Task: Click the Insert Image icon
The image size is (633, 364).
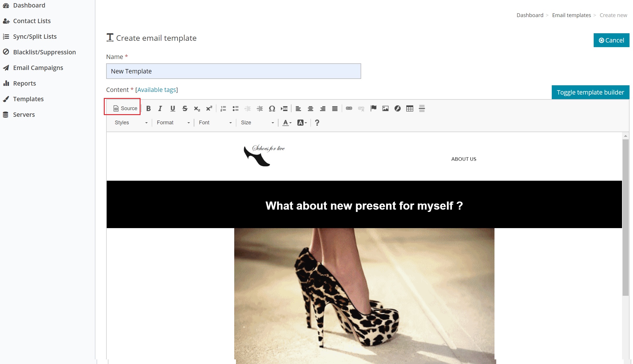Action: tap(385, 108)
